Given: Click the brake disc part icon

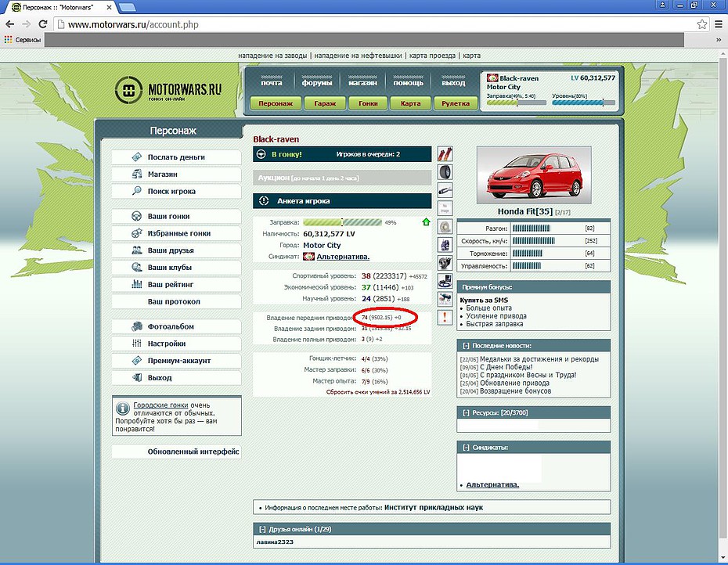Looking at the screenshot, I should click(445, 227).
